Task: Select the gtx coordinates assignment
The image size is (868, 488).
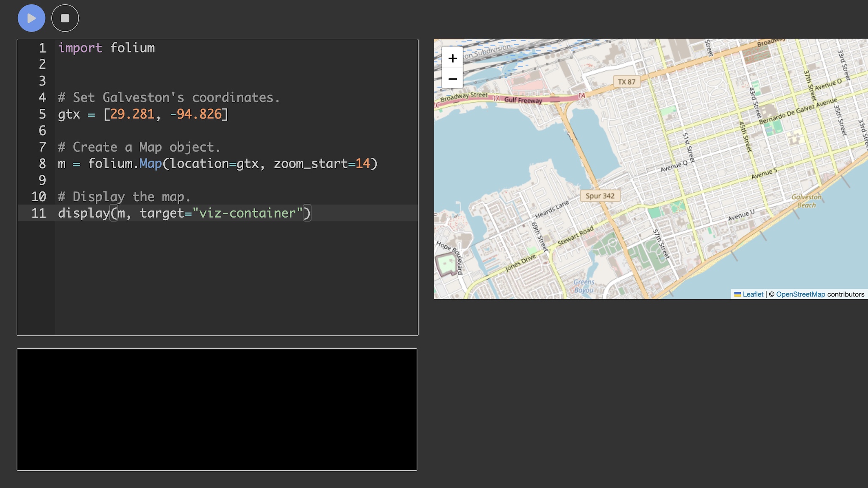Action: [142, 114]
